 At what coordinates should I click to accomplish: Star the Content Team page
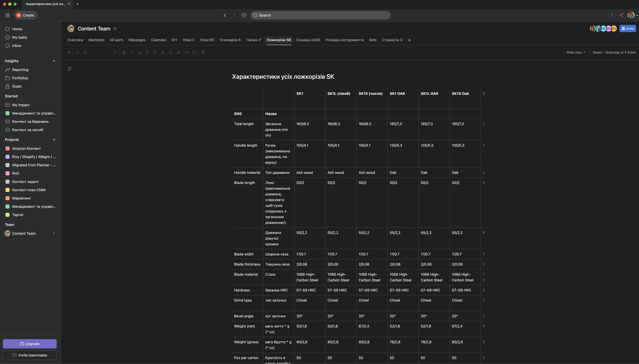point(115,28)
